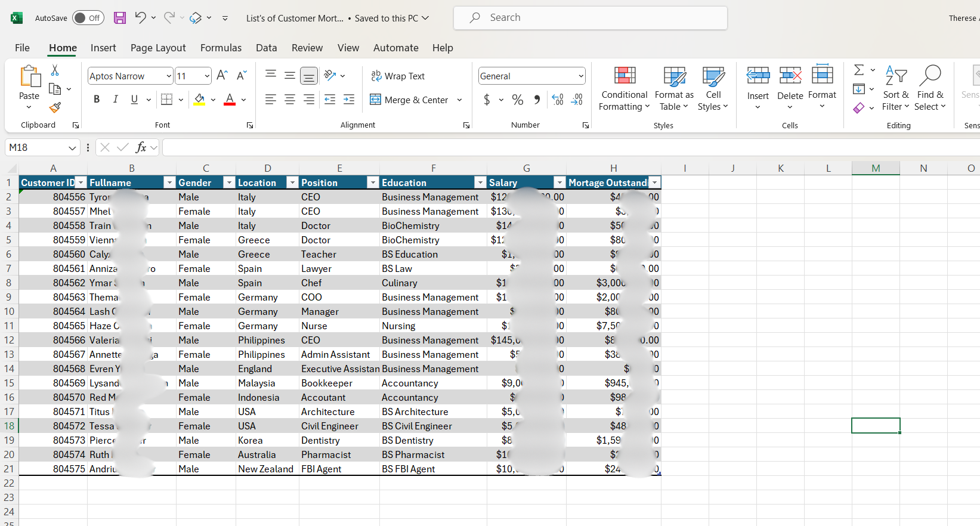Apply Comma Style number format icon
980x526 pixels.
click(x=537, y=100)
